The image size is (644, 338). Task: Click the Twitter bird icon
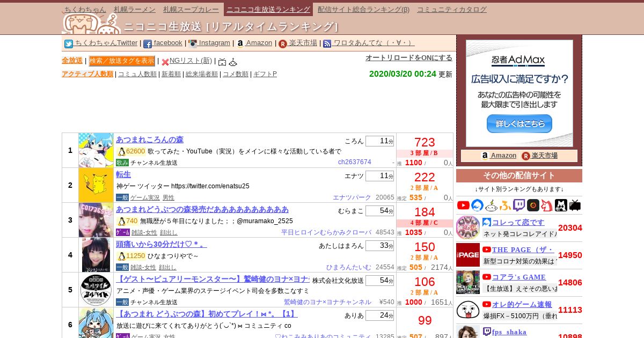tap(69, 44)
